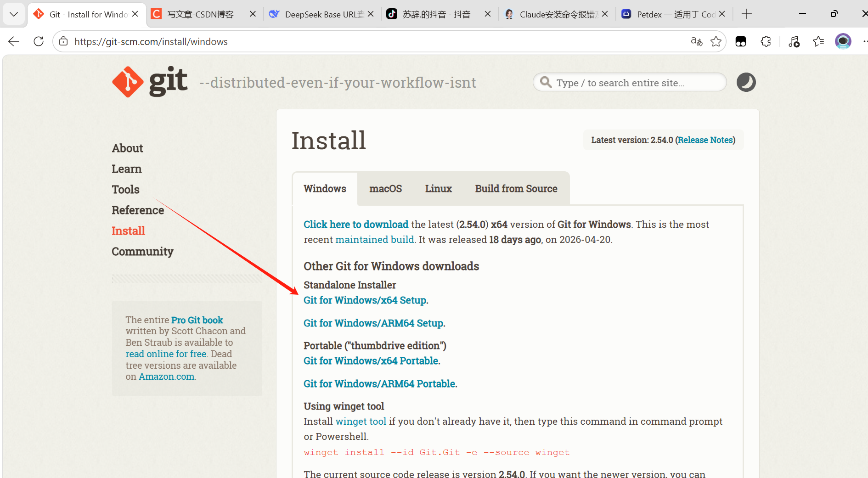
Task: Click the winget install command text
Action: (x=437, y=453)
